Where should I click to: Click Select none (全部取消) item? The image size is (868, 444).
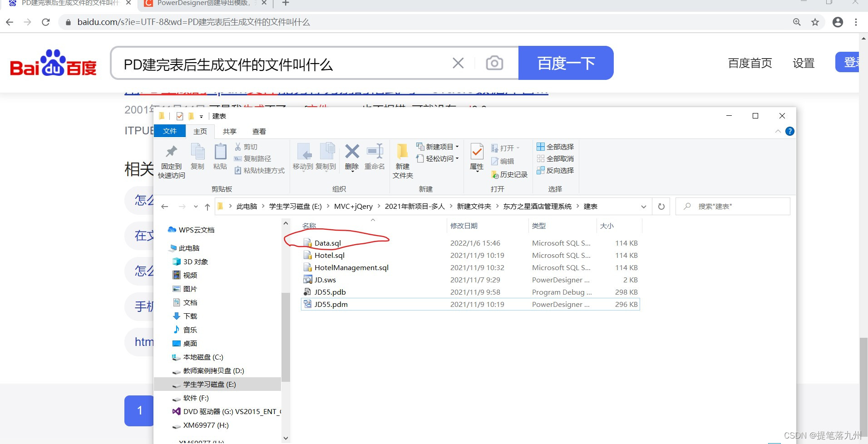pos(555,158)
